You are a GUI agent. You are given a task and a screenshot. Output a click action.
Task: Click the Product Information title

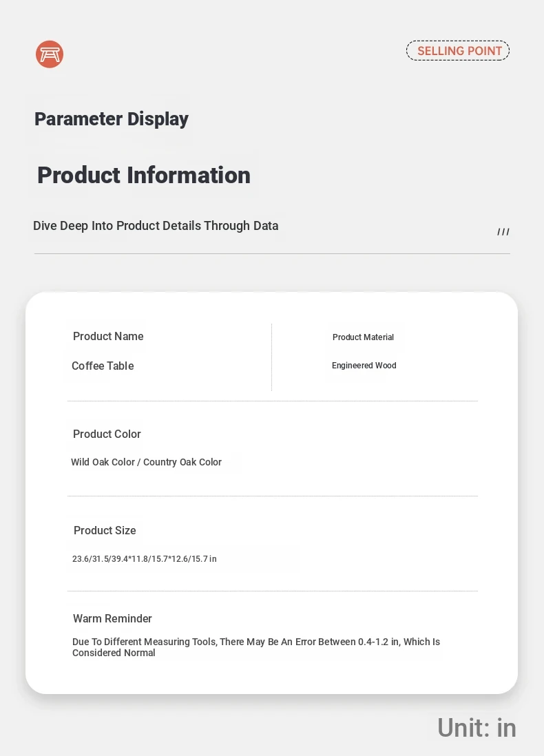tap(144, 176)
